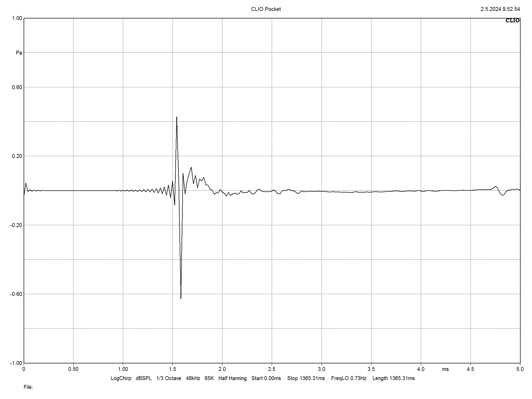Click the 0.60 Y-axis label
This screenshot has height=399, width=532.
(x=17, y=87)
